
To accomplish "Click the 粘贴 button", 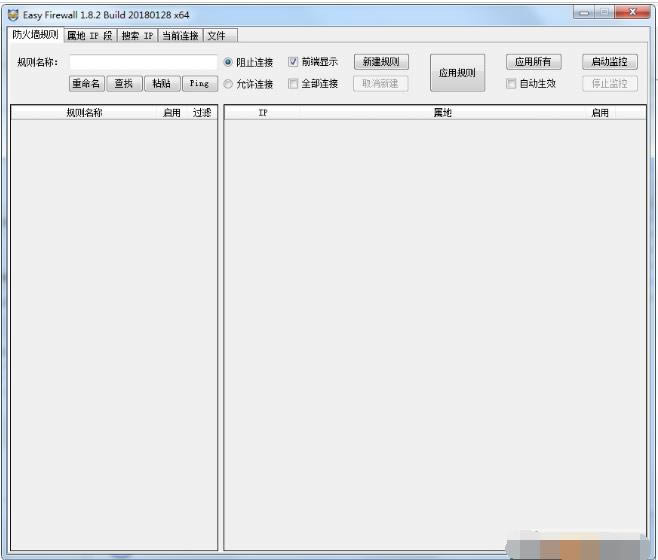I will point(162,84).
